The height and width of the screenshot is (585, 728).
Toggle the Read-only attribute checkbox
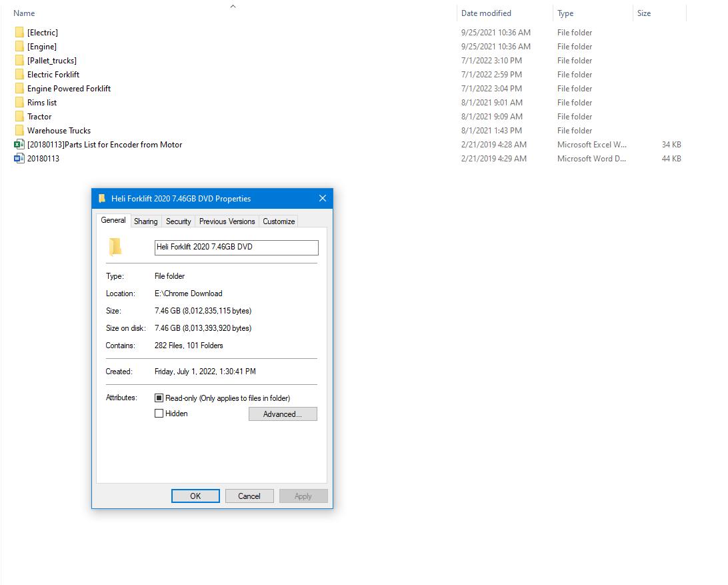tap(159, 398)
